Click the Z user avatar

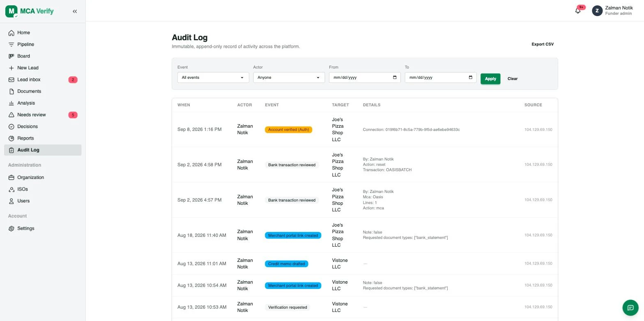(x=597, y=11)
